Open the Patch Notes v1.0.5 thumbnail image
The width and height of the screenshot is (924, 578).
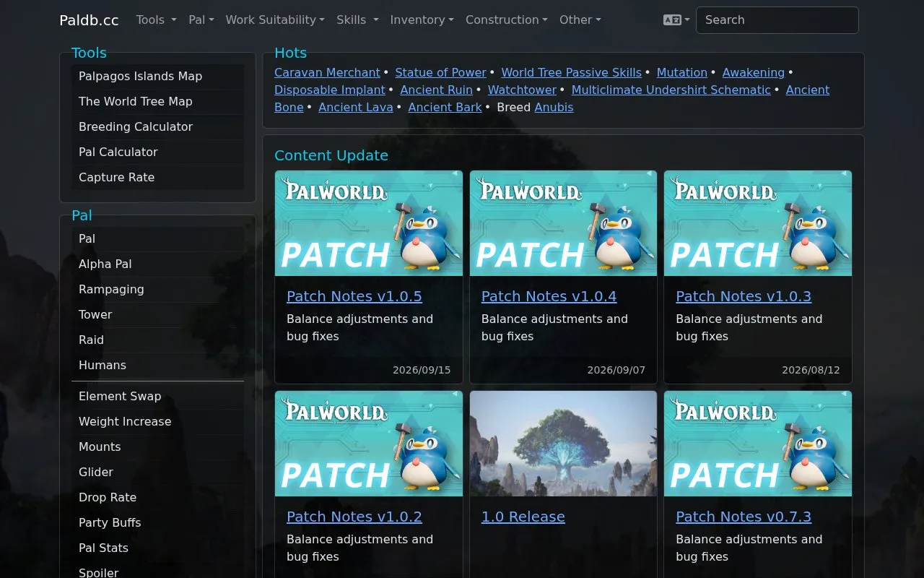369,223
